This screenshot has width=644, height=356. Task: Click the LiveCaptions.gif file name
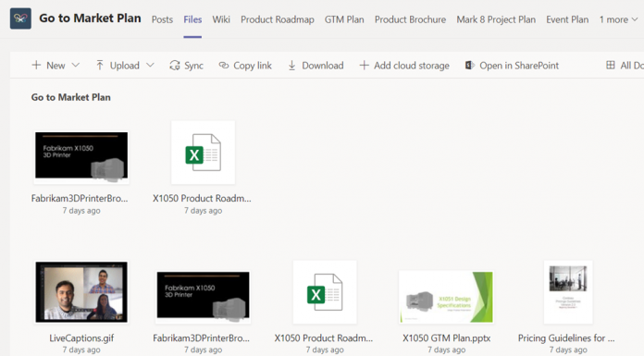pos(81,338)
